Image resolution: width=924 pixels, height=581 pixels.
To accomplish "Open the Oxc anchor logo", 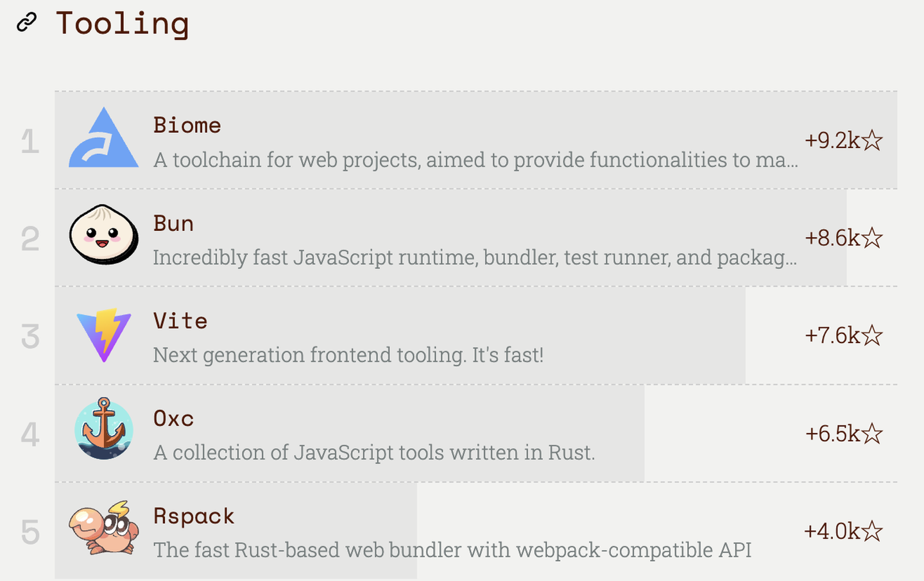I will coord(103,429).
